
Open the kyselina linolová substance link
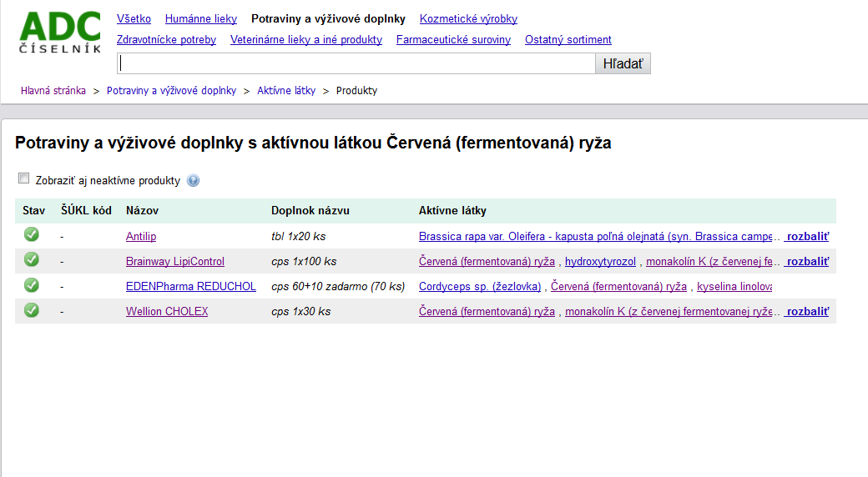[734, 287]
